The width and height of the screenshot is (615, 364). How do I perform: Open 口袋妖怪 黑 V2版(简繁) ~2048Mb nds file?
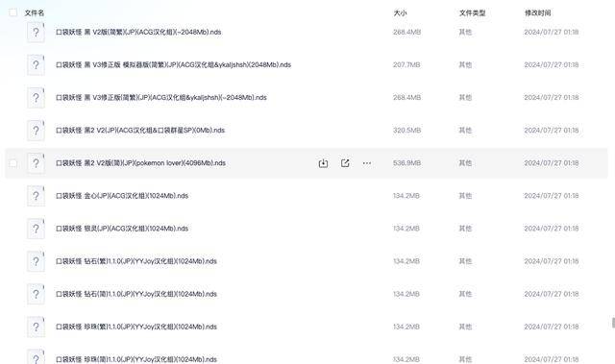138,32
